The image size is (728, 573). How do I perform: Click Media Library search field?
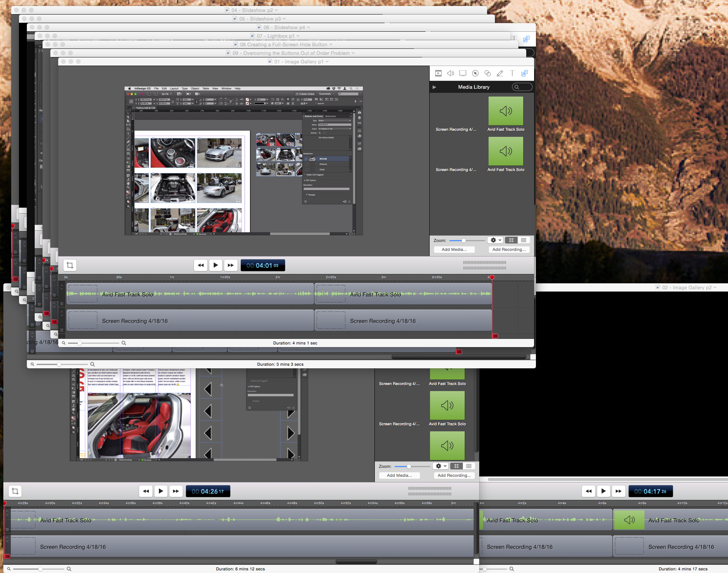(x=522, y=87)
